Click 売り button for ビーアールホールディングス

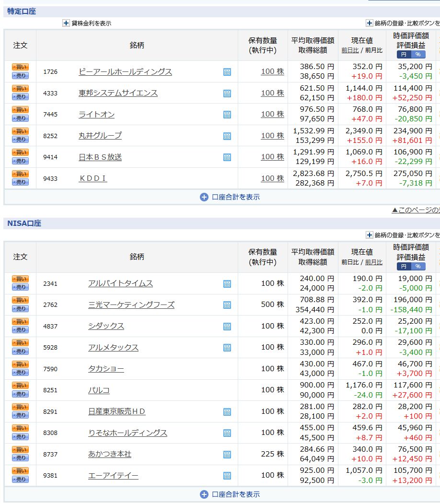coord(20,76)
